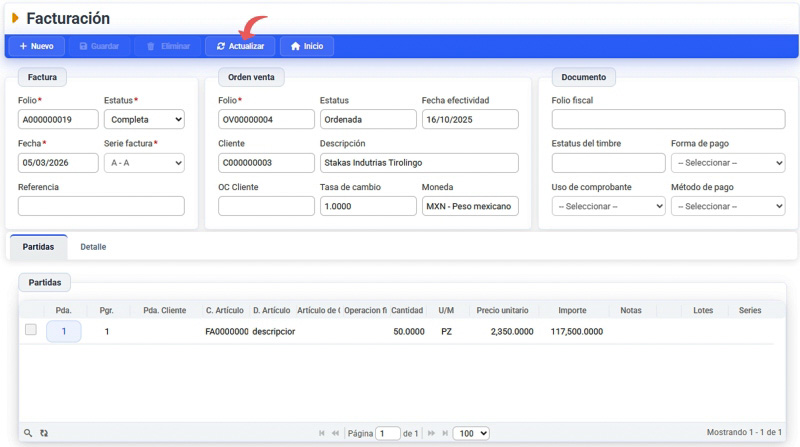Click the Moneda field MXN - Peso mexicano
Screen dimensions: 800x447
(x=470, y=206)
